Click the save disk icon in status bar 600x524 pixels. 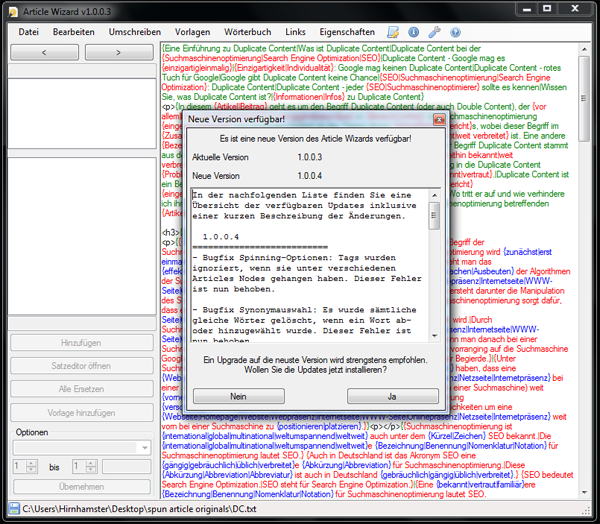tap(14, 509)
